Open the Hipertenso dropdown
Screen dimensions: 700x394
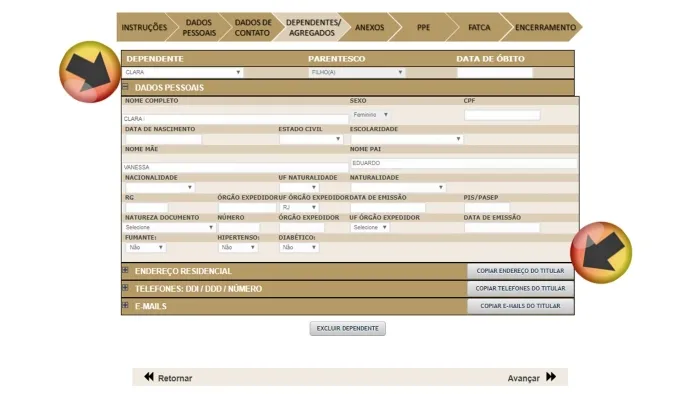[238, 247]
